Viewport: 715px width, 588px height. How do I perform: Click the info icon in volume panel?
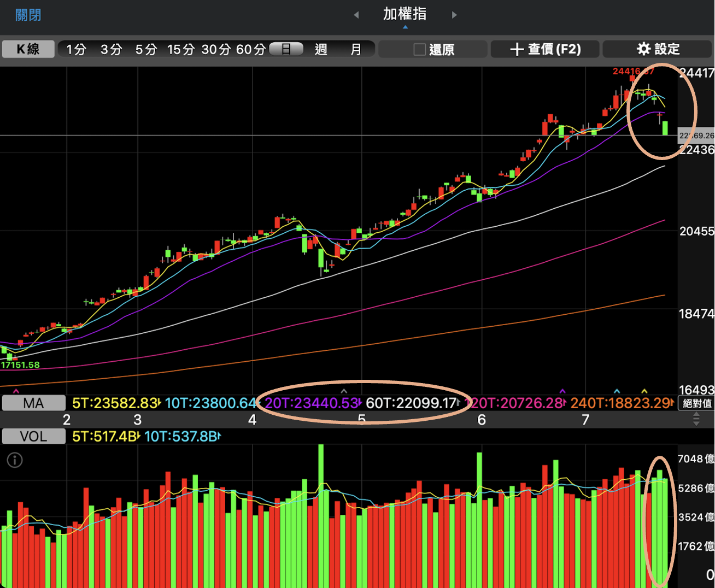click(x=15, y=460)
